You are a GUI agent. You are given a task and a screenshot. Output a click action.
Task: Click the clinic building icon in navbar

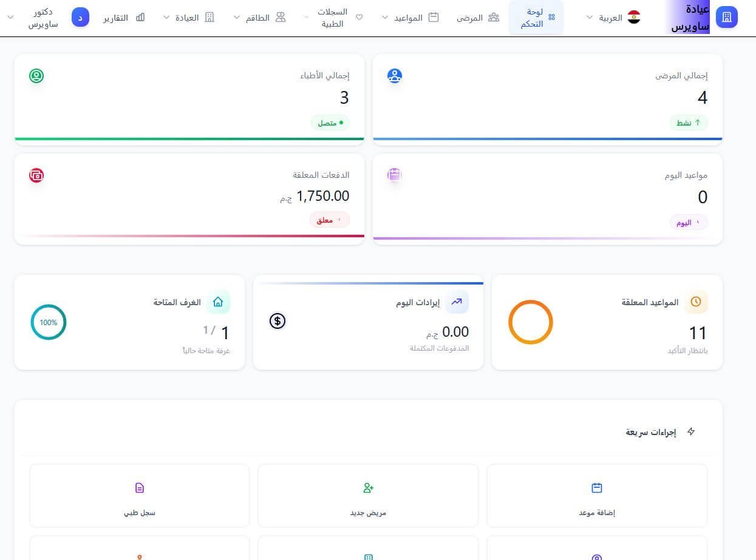(209, 18)
